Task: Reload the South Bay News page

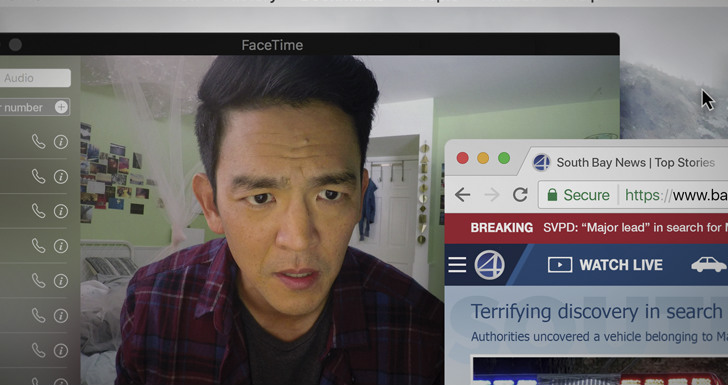Action: (520, 195)
